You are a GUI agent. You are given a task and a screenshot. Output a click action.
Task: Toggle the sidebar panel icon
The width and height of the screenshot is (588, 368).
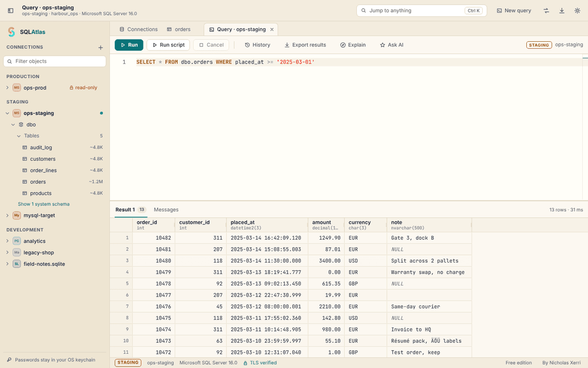11,11
